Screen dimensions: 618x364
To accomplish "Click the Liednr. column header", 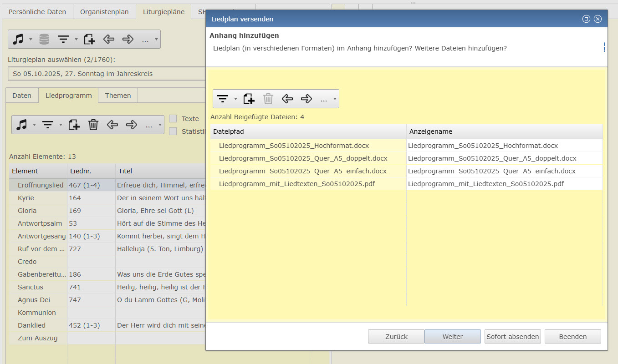I will [x=91, y=171].
